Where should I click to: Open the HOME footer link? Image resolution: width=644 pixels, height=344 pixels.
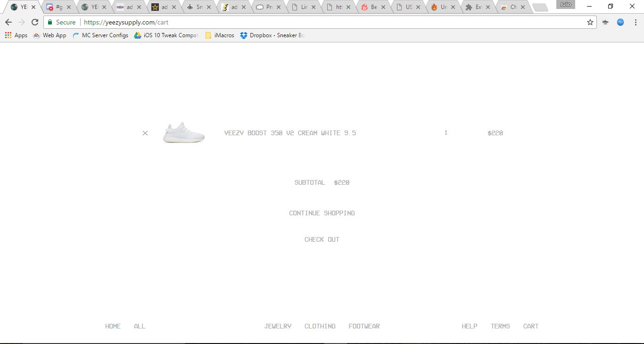coord(113,326)
